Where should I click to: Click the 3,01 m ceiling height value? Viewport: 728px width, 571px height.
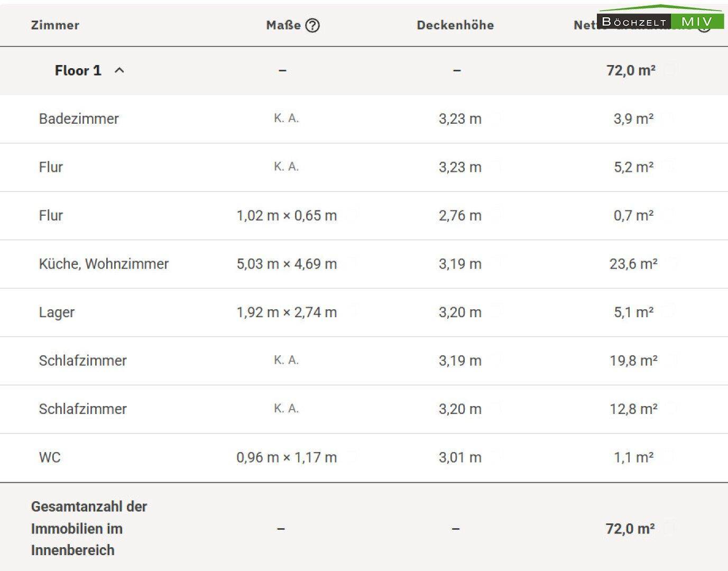click(460, 457)
